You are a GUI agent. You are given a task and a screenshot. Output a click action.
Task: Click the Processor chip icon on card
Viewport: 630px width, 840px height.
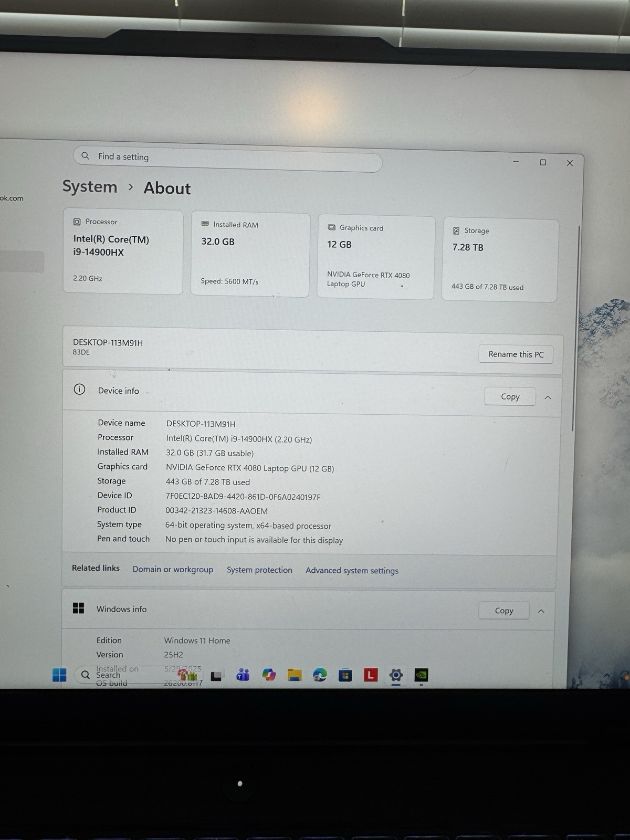[77, 222]
